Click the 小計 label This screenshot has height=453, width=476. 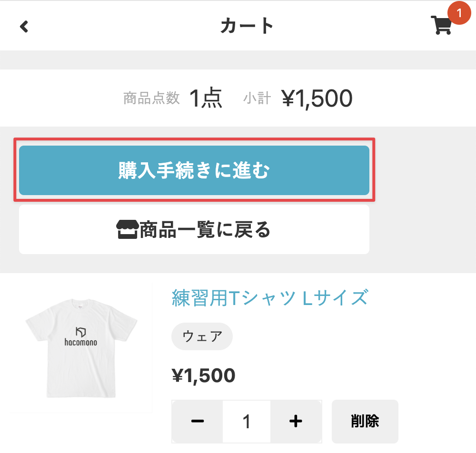click(x=257, y=98)
